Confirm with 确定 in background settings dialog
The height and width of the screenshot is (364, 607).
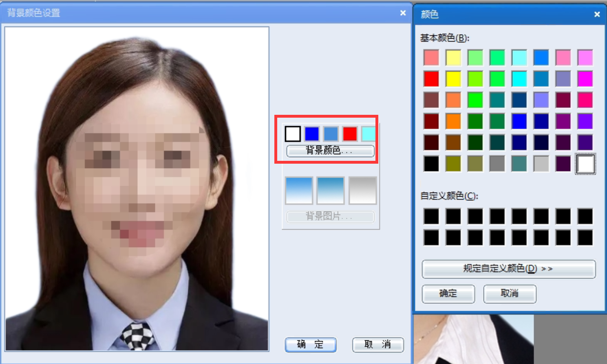pos(310,345)
